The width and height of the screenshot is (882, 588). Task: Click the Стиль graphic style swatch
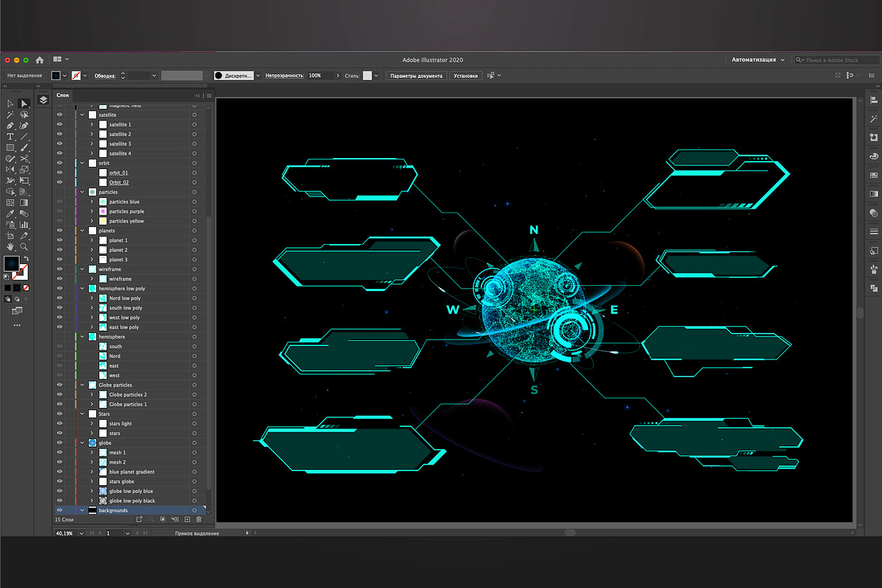(x=367, y=75)
